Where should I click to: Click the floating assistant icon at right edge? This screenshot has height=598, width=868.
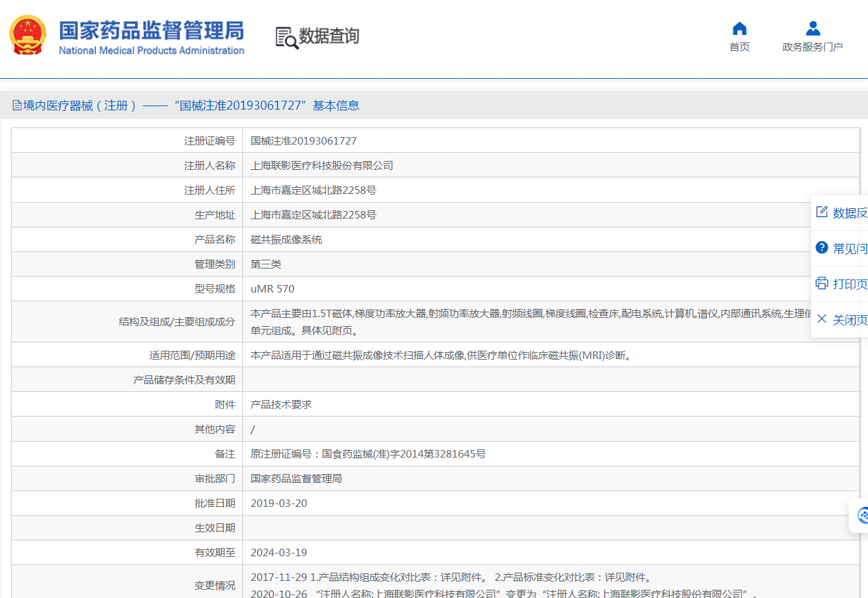[x=861, y=515]
